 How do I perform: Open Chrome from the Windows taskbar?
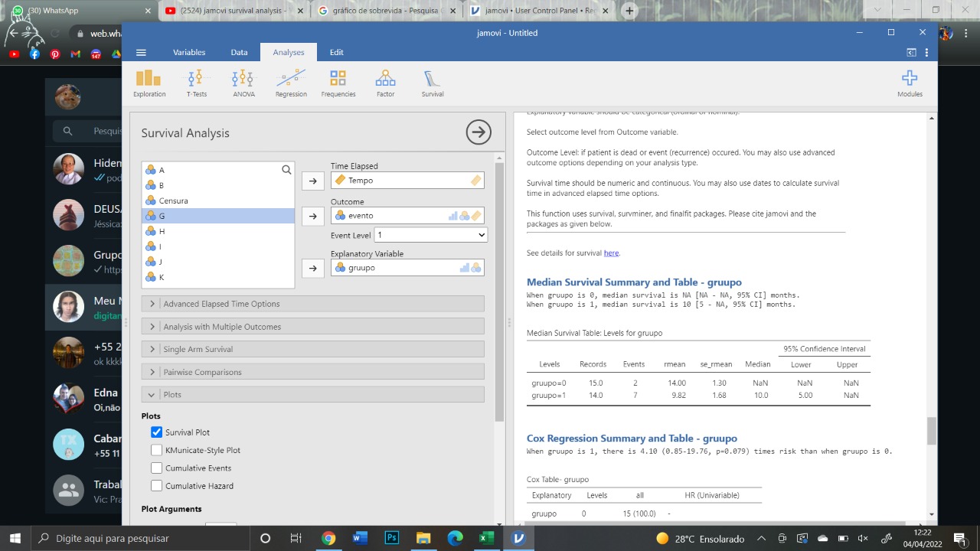click(x=328, y=538)
